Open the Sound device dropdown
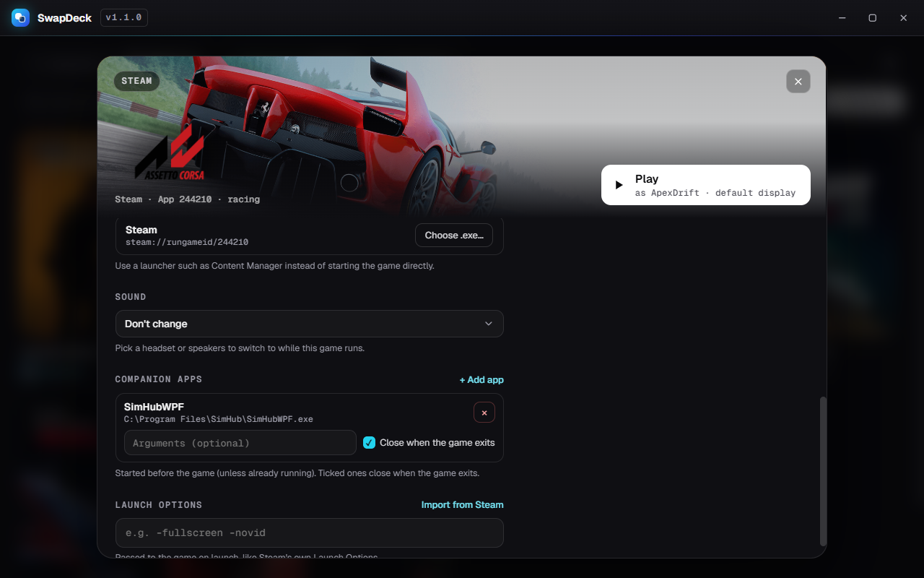The image size is (924, 578). coord(310,324)
